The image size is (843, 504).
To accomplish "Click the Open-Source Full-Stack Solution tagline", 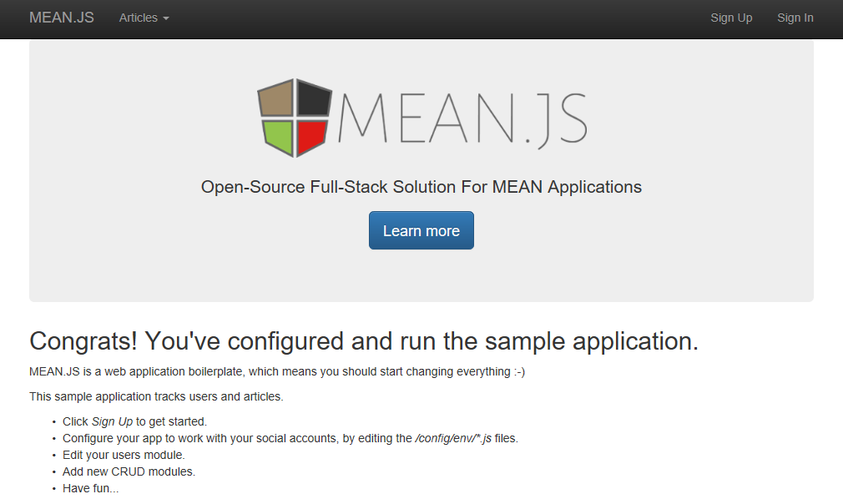I will pos(421,187).
